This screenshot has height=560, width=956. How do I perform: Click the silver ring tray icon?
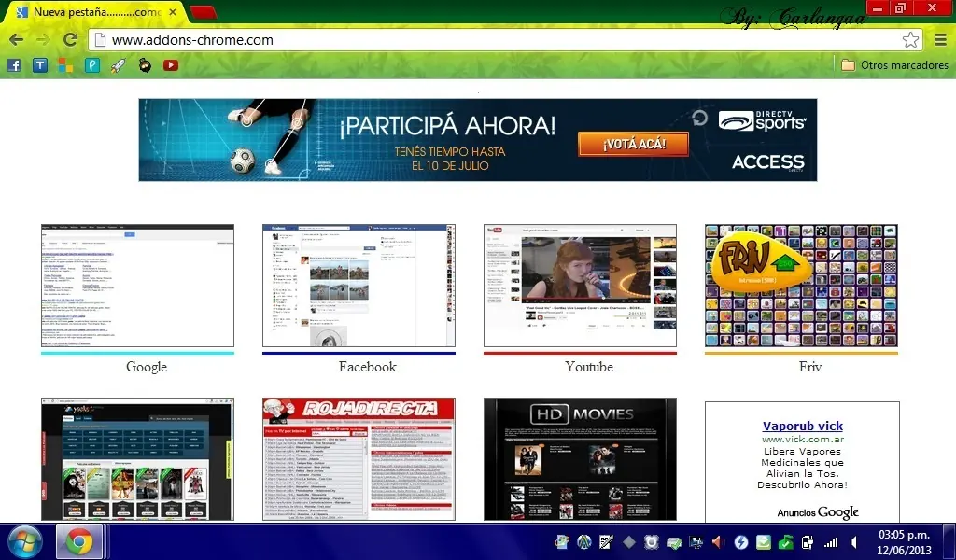[651, 541]
